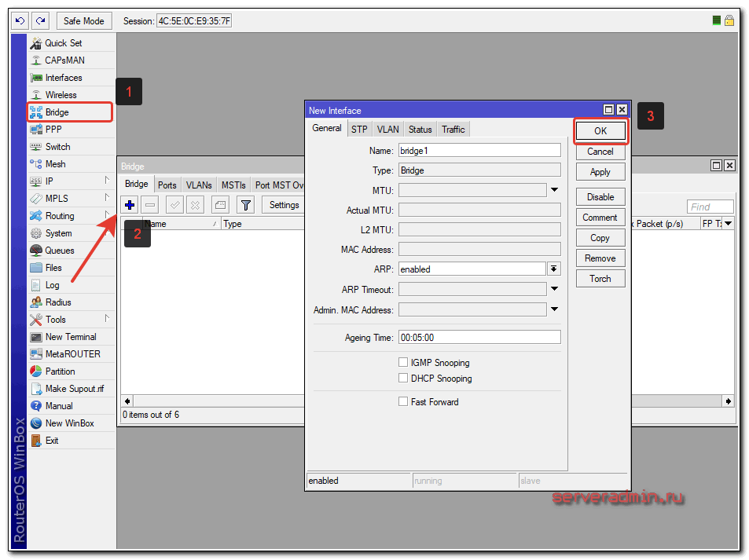Enable the DHCP Snooping checkbox
Image resolution: width=749 pixels, height=560 pixels.
pos(403,379)
